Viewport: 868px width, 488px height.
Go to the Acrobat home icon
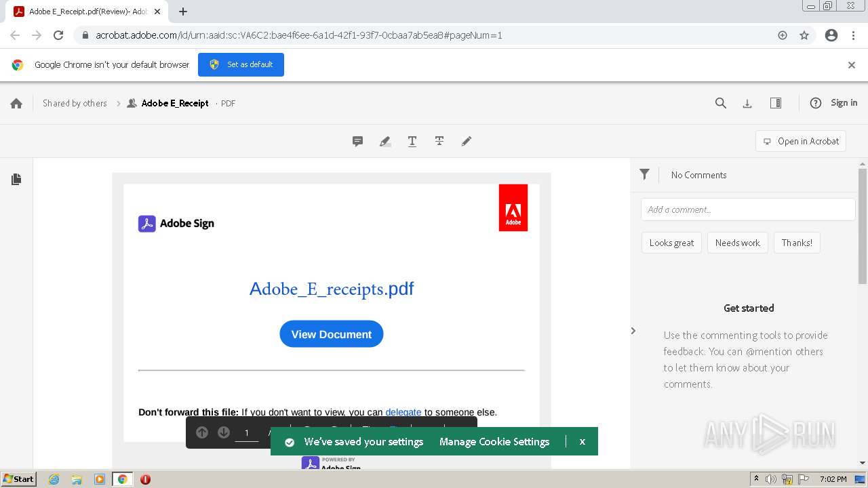(x=16, y=103)
